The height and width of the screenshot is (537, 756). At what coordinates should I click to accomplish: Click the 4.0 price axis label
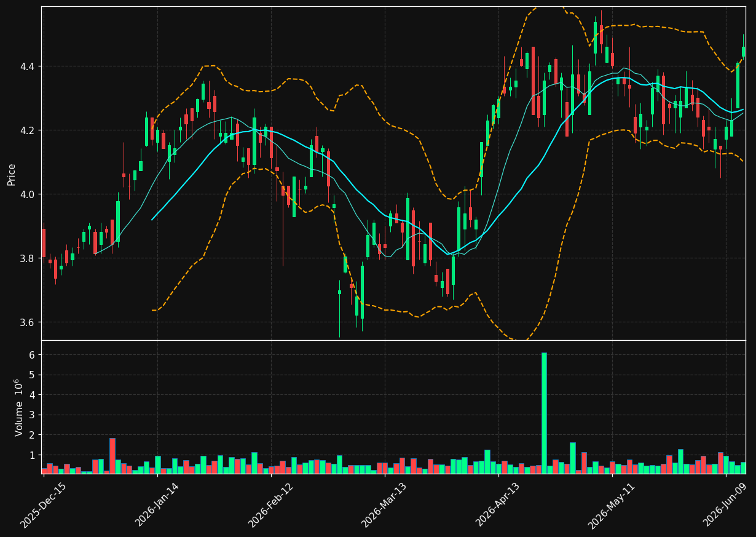click(x=27, y=194)
